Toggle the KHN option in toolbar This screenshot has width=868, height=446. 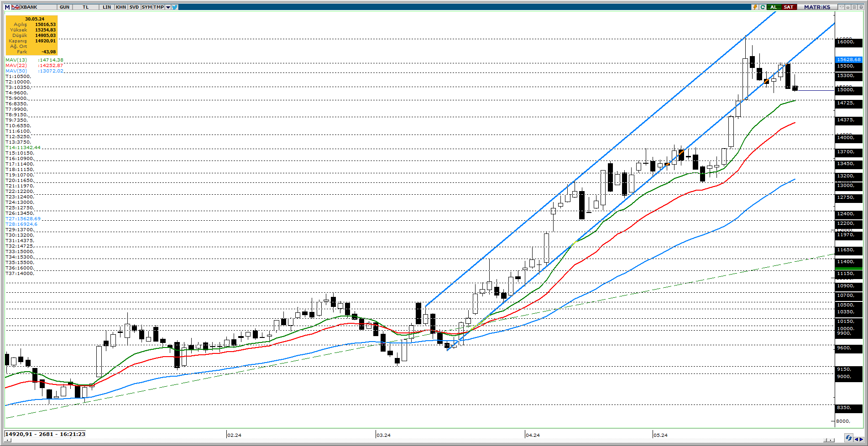point(121,7)
